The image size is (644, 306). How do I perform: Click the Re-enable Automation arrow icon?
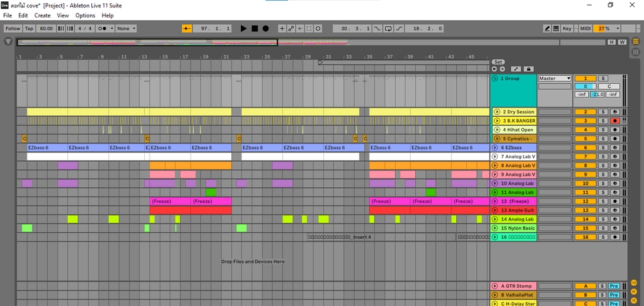[301, 28]
